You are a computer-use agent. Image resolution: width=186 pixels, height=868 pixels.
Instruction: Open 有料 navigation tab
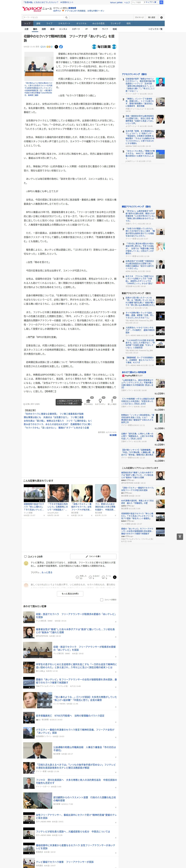tap(128, 24)
